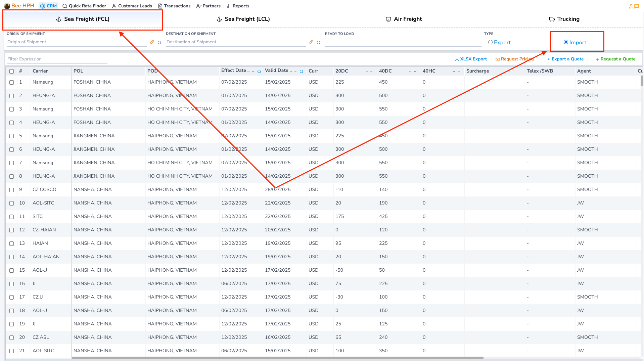
Task: Check the row 9 CZ COSCO checkbox
Action: tap(12, 190)
